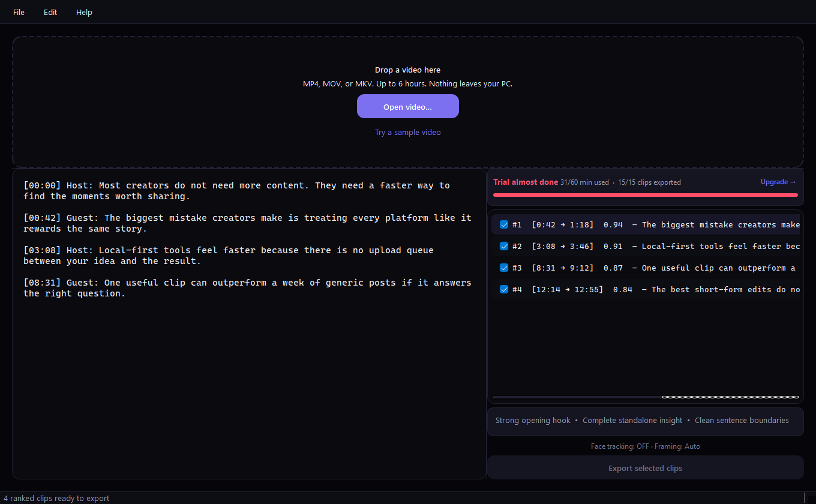Click transcript line at [00:00] Host
This screenshot has height=504, width=816.
[236, 191]
